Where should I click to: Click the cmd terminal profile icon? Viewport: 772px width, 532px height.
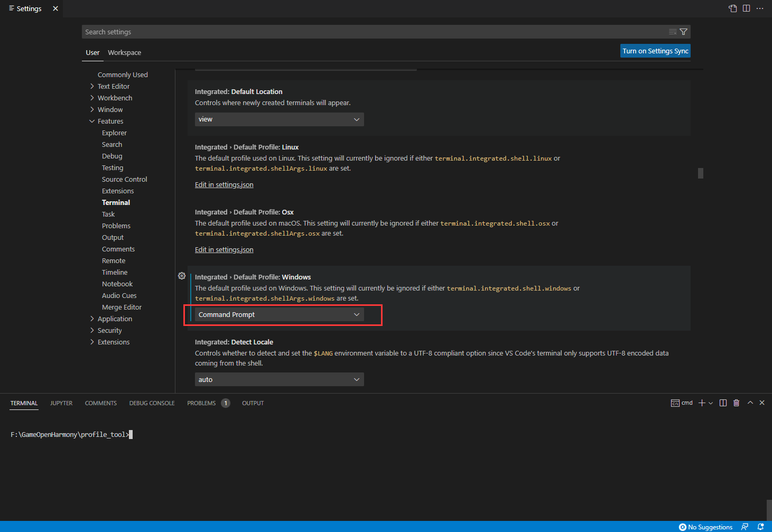[x=675, y=403]
